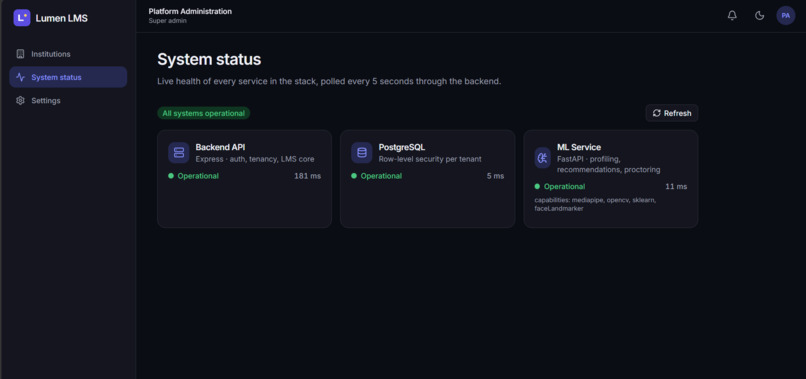Screen dimensions: 806x379
Task: Open the Institutions sidebar item
Action: pos(68,54)
